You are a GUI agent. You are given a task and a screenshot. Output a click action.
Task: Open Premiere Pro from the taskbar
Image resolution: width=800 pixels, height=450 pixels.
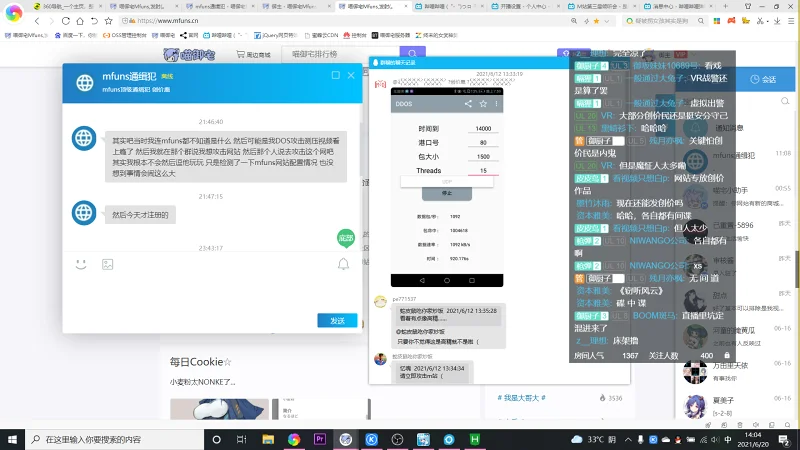point(320,439)
